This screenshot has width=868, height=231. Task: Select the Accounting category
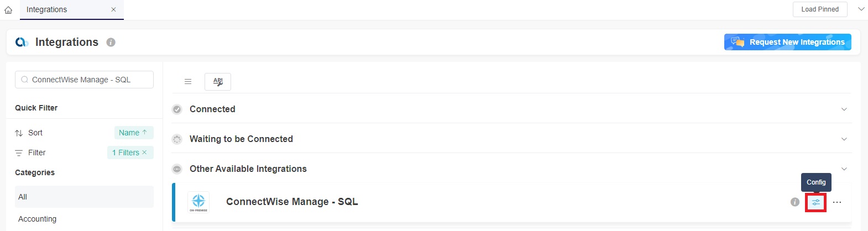(38, 219)
